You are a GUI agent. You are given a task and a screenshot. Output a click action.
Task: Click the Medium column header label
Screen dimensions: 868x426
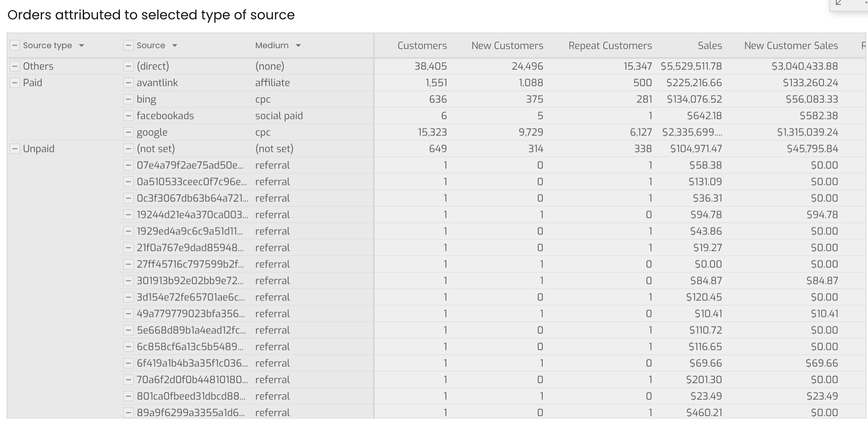[x=272, y=45]
